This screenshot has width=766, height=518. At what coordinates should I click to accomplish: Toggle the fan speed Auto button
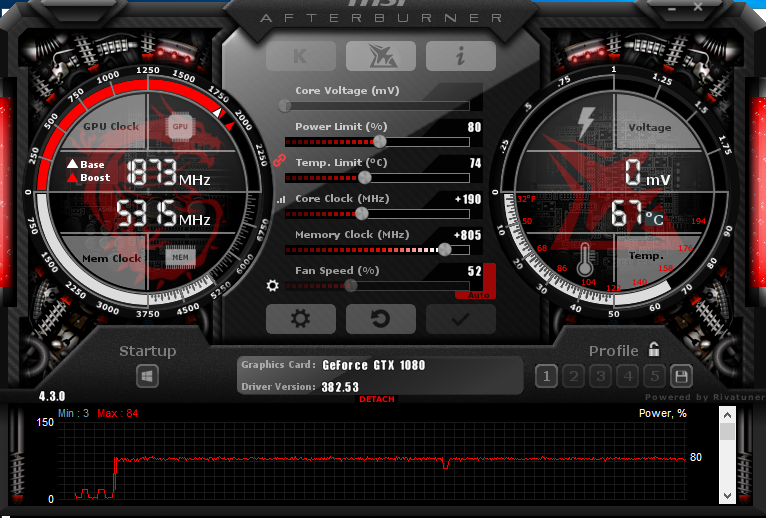coord(478,295)
